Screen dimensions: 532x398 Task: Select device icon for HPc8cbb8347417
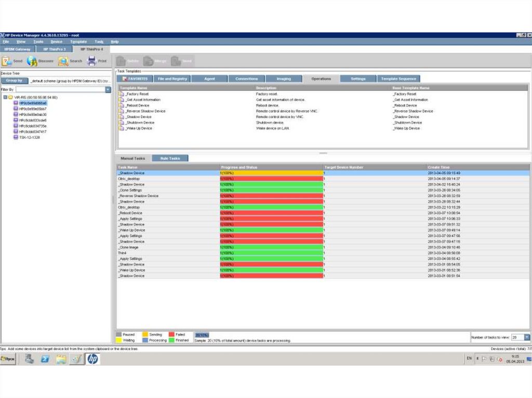click(x=16, y=131)
